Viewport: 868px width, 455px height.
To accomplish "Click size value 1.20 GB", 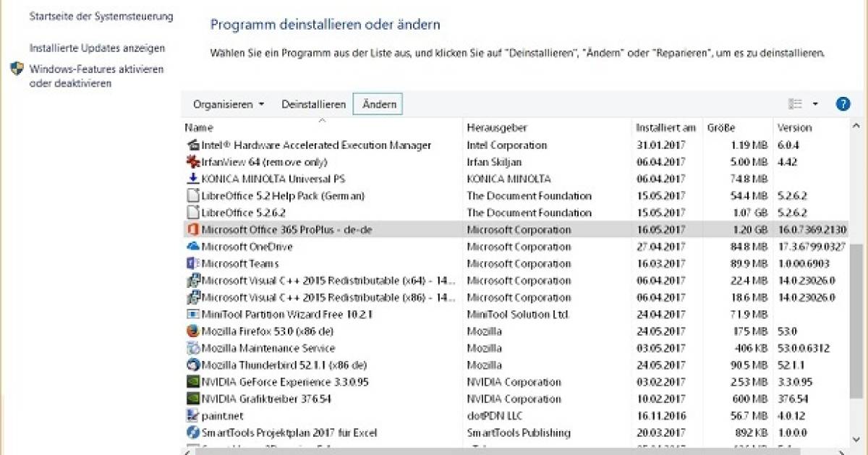I will coord(749,229).
